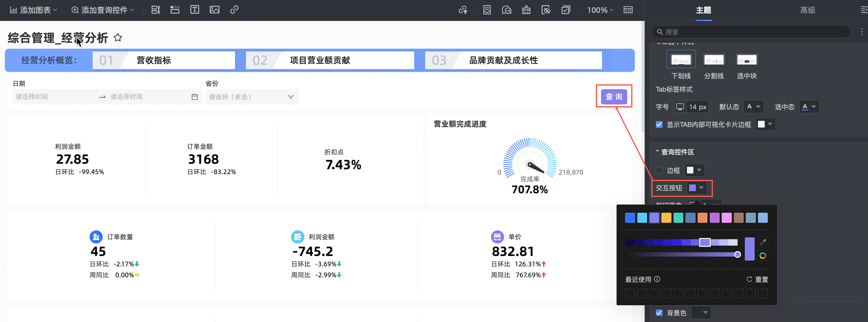The width and height of the screenshot is (868, 322).
Task: Activate the eyedropper color picker
Action: coord(763,242)
